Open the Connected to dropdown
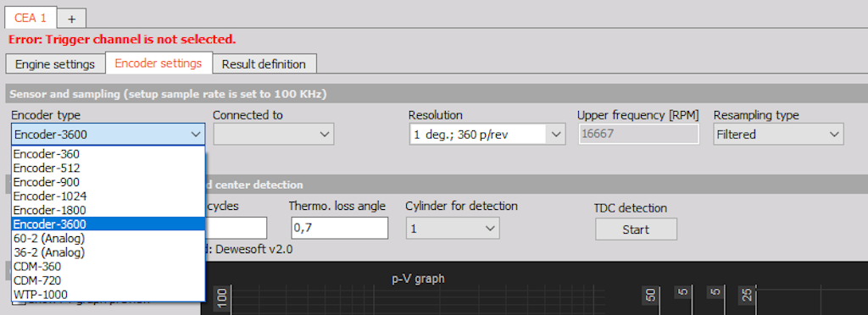This screenshot has width=868, height=315. (x=274, y=135)
